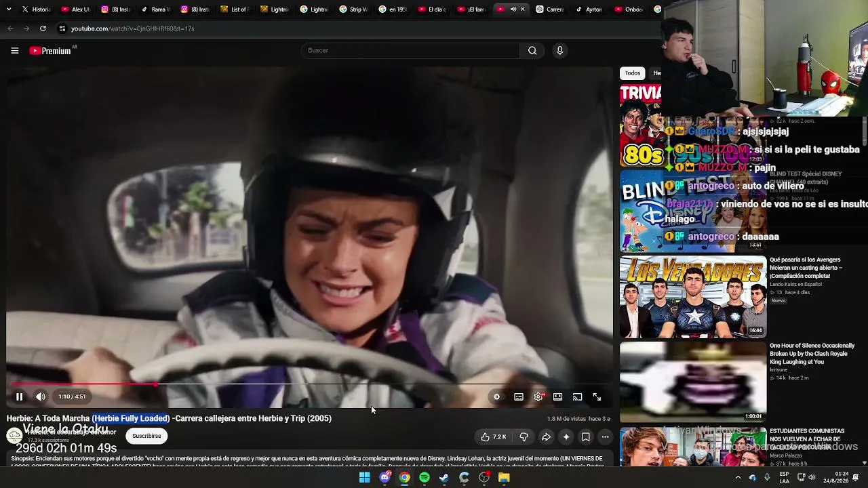This screenshot has height=488, width=868.
Task: Switch to the Historia X tab
Action: point(35,9)
